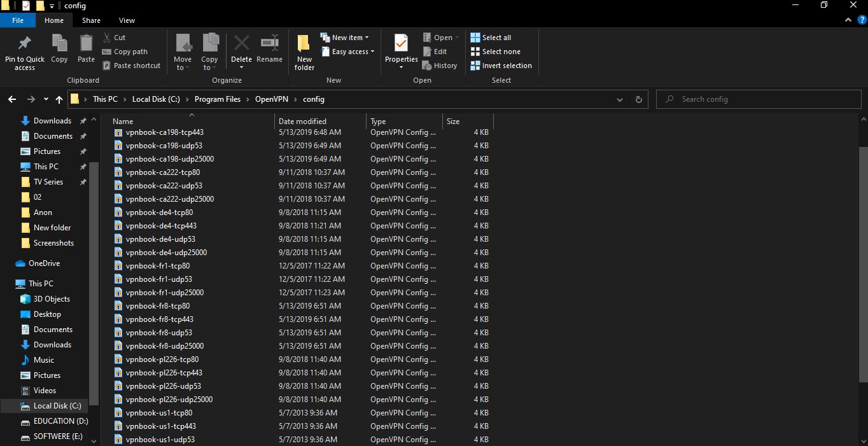
Task: Click Select none in the ribbon
Action: [496, 52]
